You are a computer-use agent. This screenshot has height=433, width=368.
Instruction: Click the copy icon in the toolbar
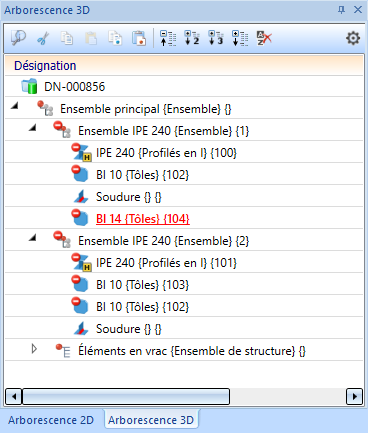tap(67, 38)
